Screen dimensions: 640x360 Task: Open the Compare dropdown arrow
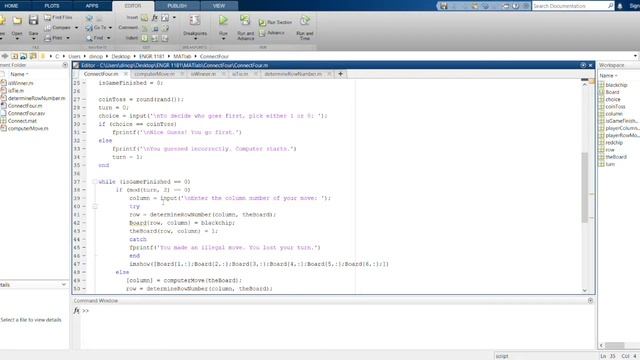(76, 28)
